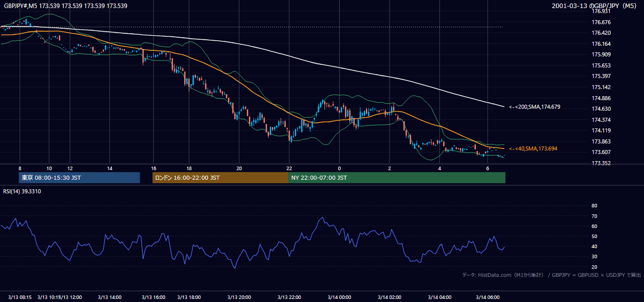Click the hour 8 label under price chart
The image size is (644, 302).
pyautogui.click(x=20, y=168)
